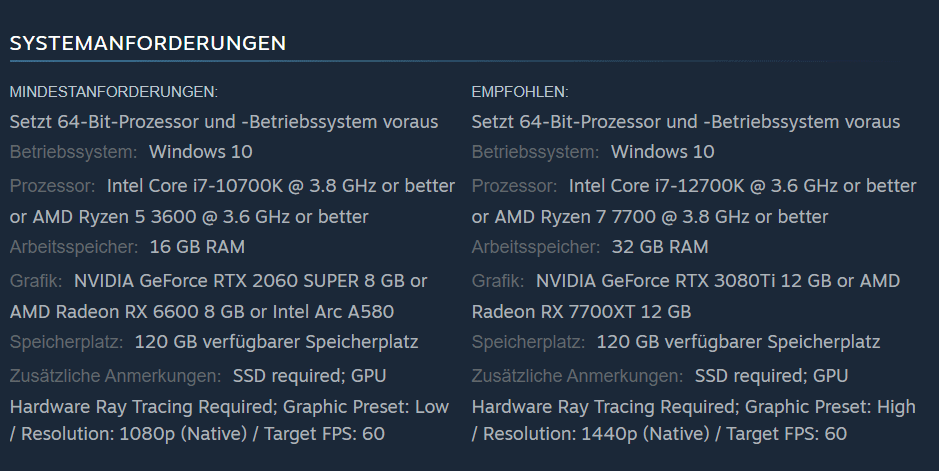Click the Radeon RX 7700XT 12 GB line
Viewport: 939px width, 471px height.
point(581,311)
